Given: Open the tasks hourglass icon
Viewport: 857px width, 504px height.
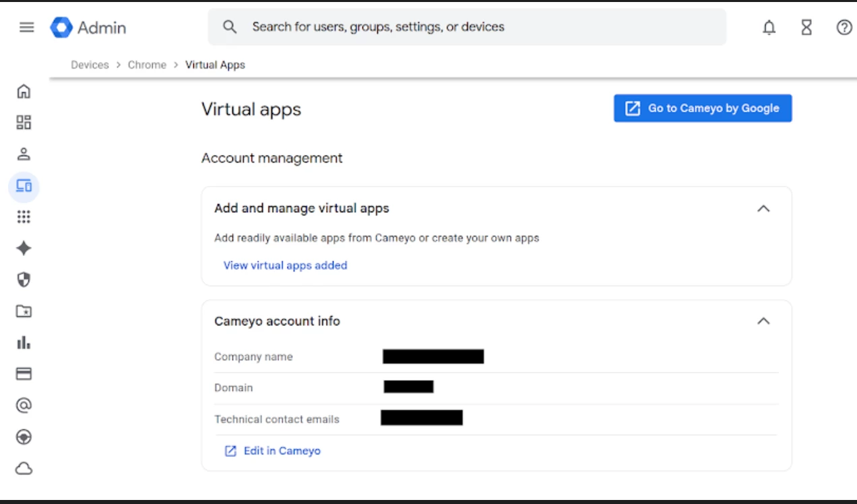Looking at the screenshot, I should [806, 27].
